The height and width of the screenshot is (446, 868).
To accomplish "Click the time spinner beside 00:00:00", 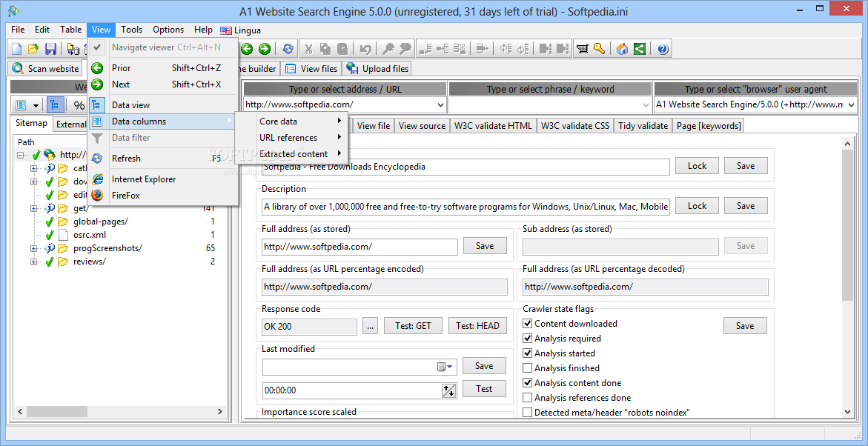I will [x=448, y=390].
